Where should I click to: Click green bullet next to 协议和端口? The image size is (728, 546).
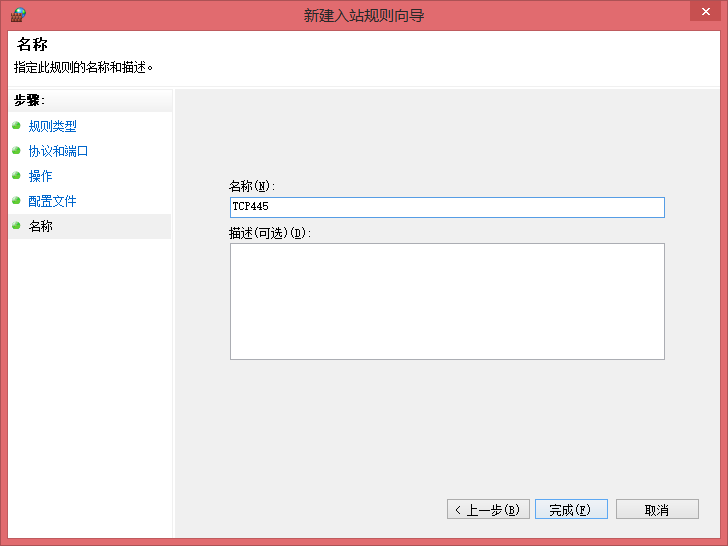click(16, 150)
